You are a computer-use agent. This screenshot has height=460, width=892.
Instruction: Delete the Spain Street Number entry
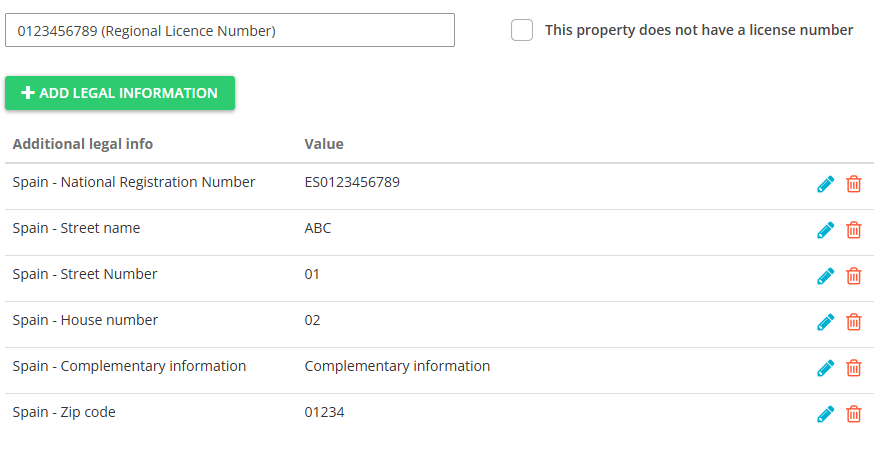click(854, 276)
